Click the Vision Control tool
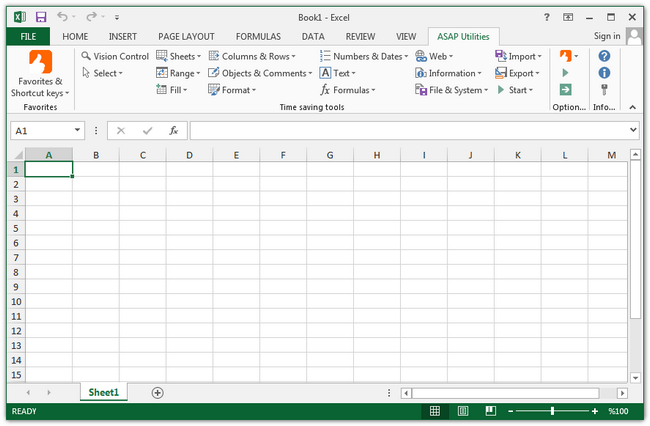This screenshot has width=650, height=426. (x=114, y=57)
